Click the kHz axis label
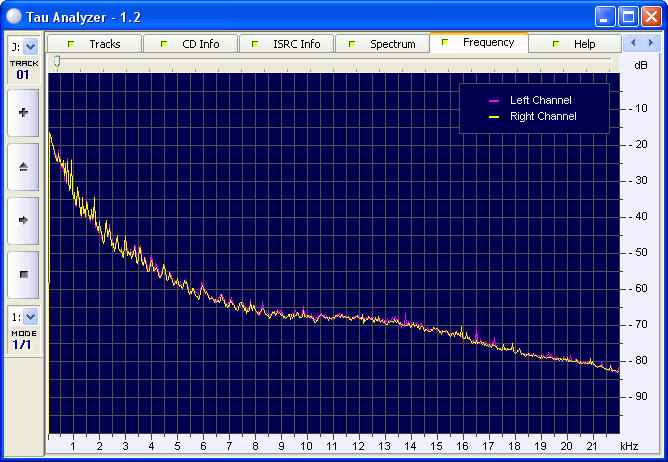Screen dimensions: 668x462 tap(629, 446)
